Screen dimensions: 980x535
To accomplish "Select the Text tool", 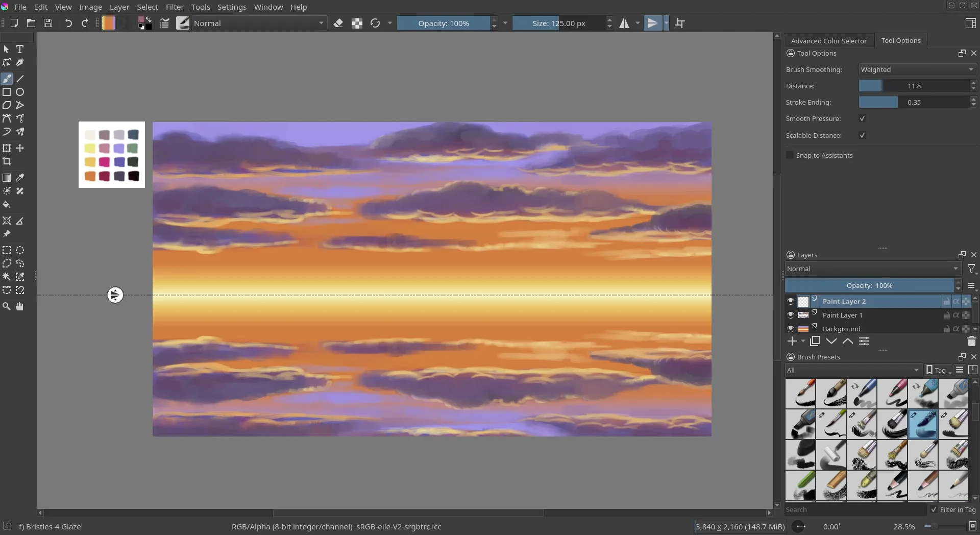I will [20, 50].
